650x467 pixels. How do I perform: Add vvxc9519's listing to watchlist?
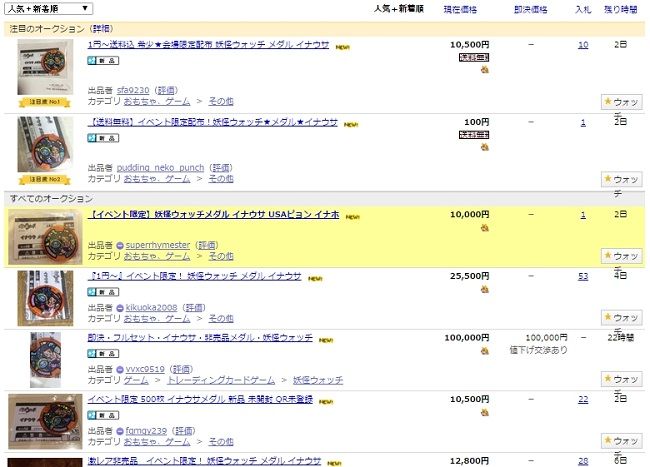622,379
